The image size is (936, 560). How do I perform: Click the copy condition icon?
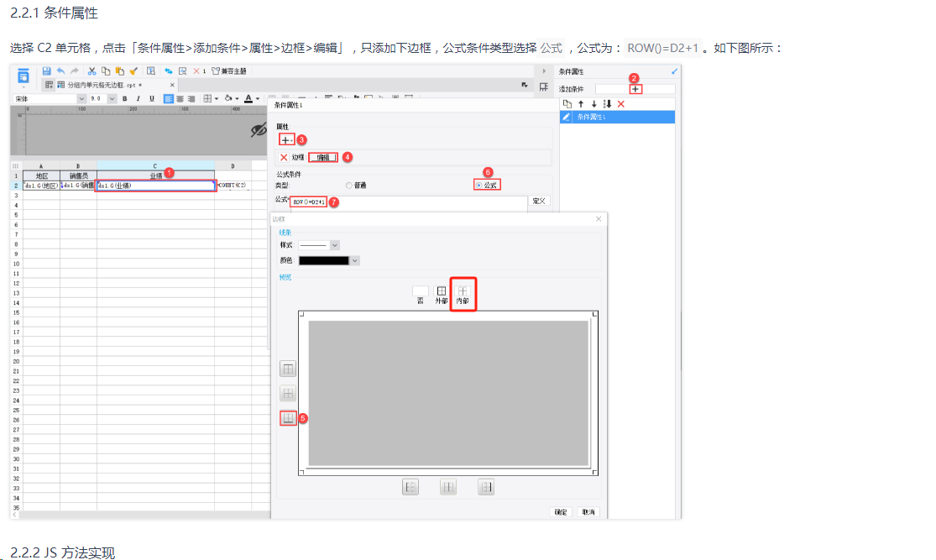click(x=567, y=104)
